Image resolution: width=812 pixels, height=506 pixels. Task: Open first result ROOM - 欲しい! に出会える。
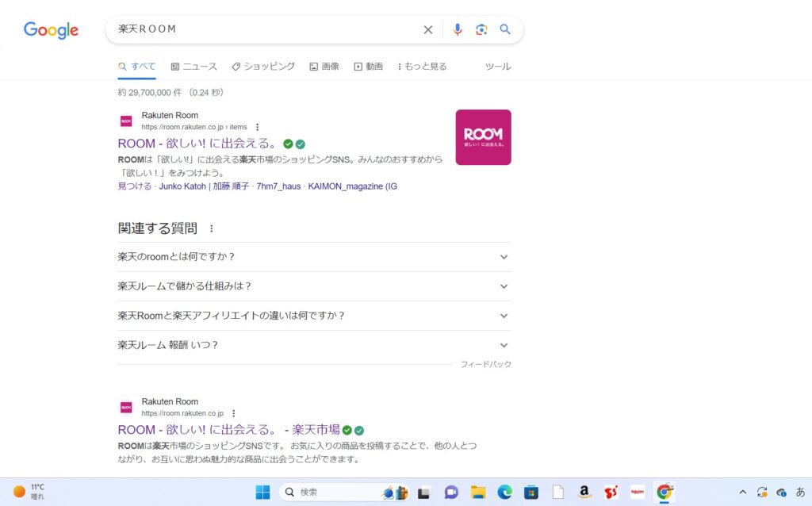(197, 144)
